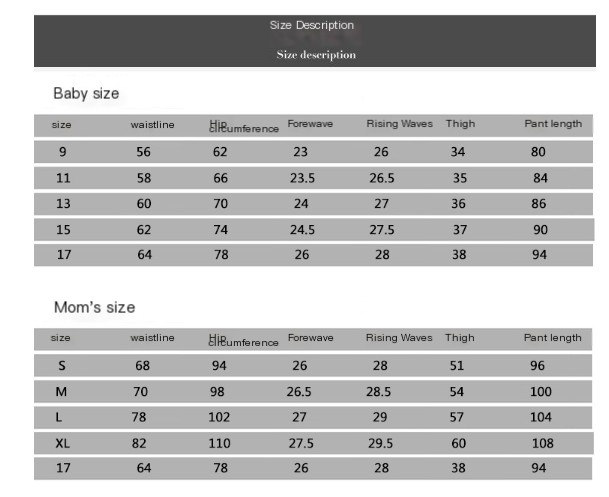Select the size M row label

click(62, 392)
